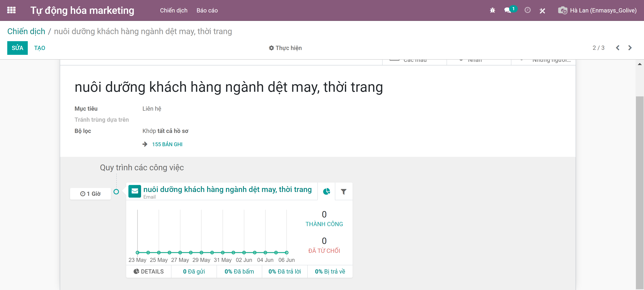
Task: Go to previous record arrow
Action: [x=617, y=48]
